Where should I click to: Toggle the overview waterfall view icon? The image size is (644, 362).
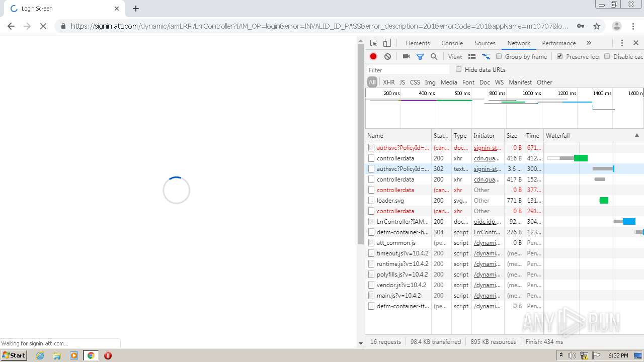486,57
